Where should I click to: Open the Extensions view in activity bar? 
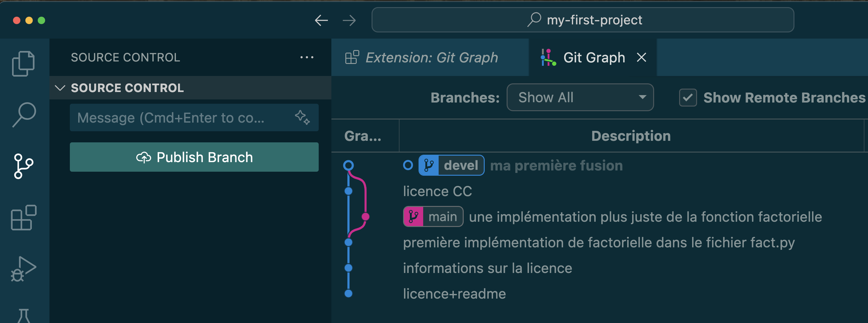point(23,218)
